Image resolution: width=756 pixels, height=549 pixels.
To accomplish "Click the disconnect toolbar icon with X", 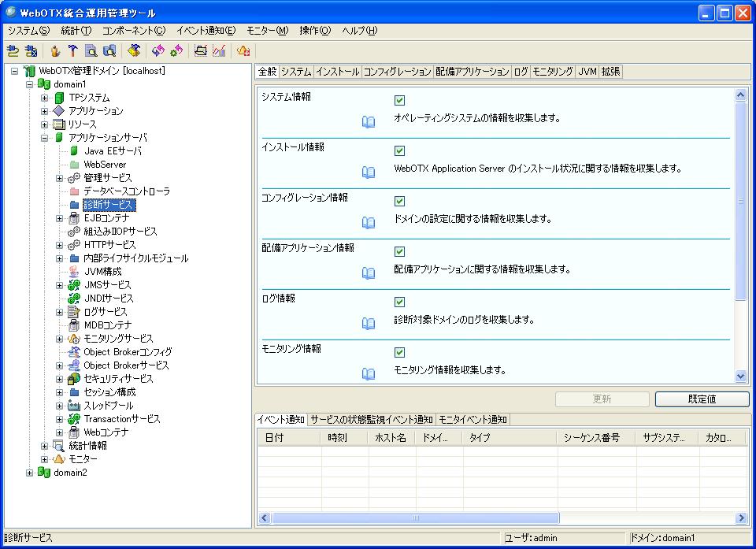I will (x=31, y=51).
